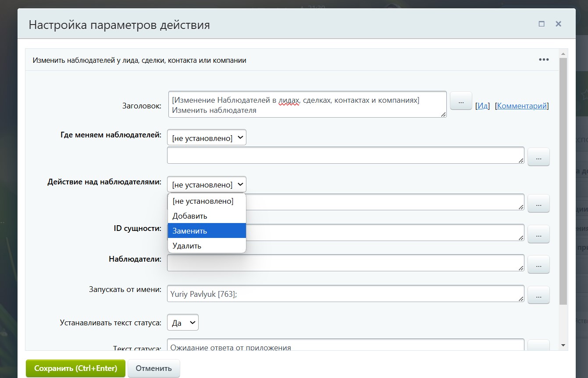Collapse the Действие над наблюдателями dropdown
Viewport: 588px width, 378px height.
pos(207,185)
